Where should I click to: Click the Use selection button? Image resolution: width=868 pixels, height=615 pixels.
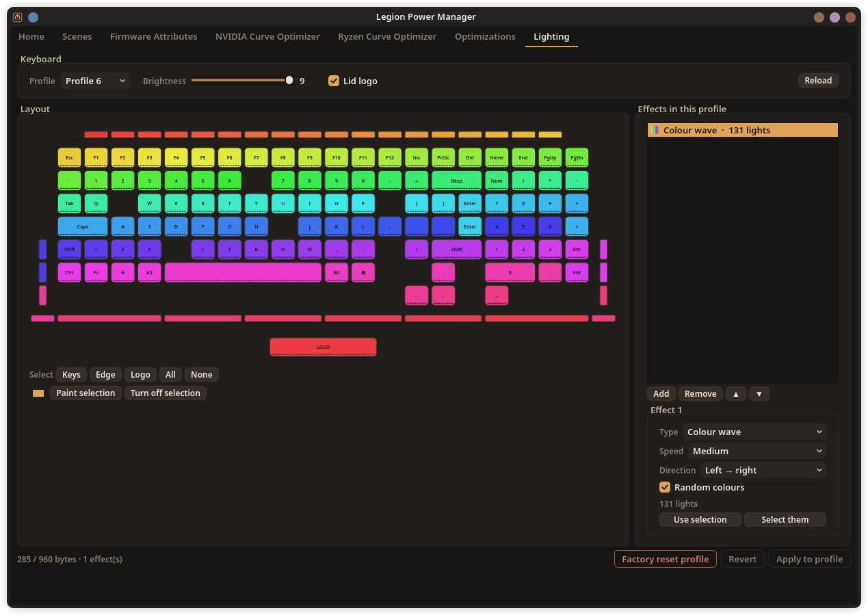pyautogui.click(x=700, y=520)
